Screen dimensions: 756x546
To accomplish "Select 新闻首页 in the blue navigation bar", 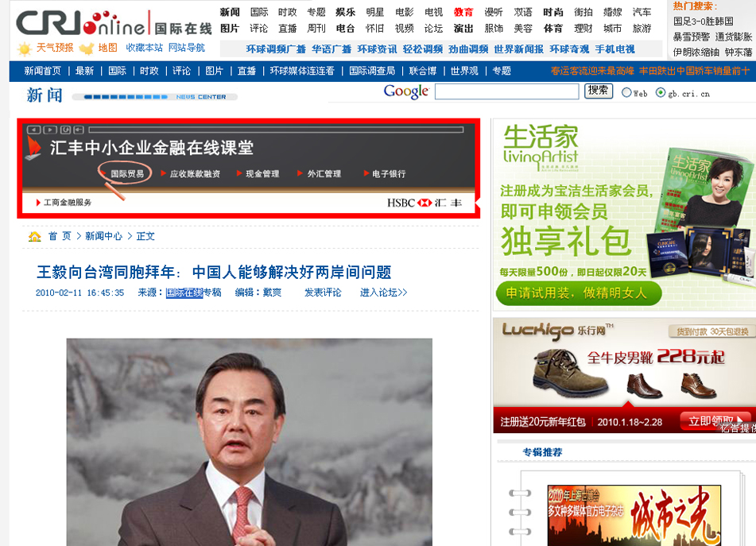I will point(42,71).
